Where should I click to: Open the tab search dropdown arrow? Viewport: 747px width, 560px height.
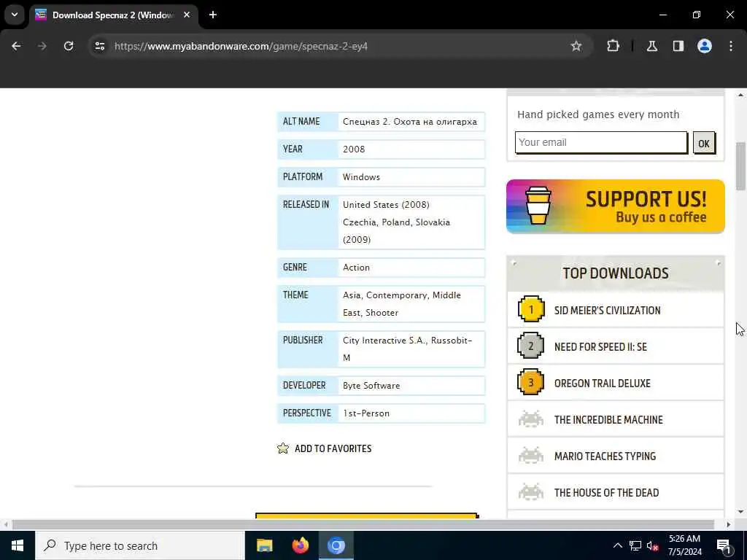(x=15, y=15)
